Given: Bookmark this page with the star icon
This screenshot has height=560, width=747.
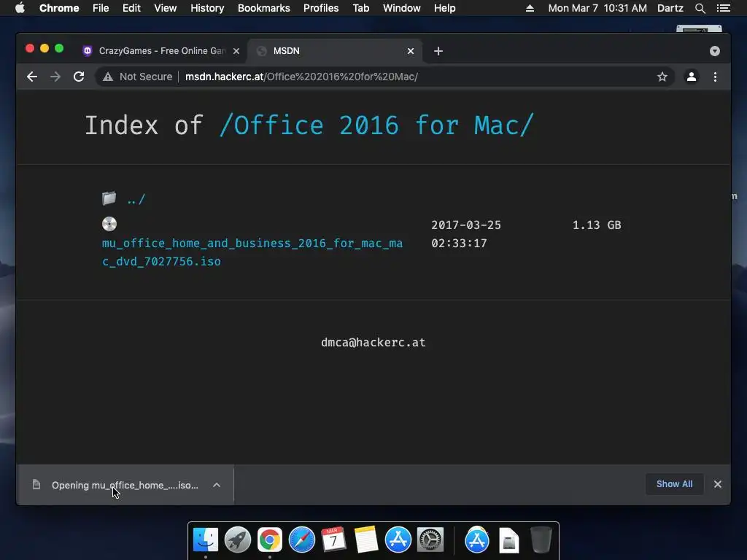Looking at the screenshot, I should 662,77.
